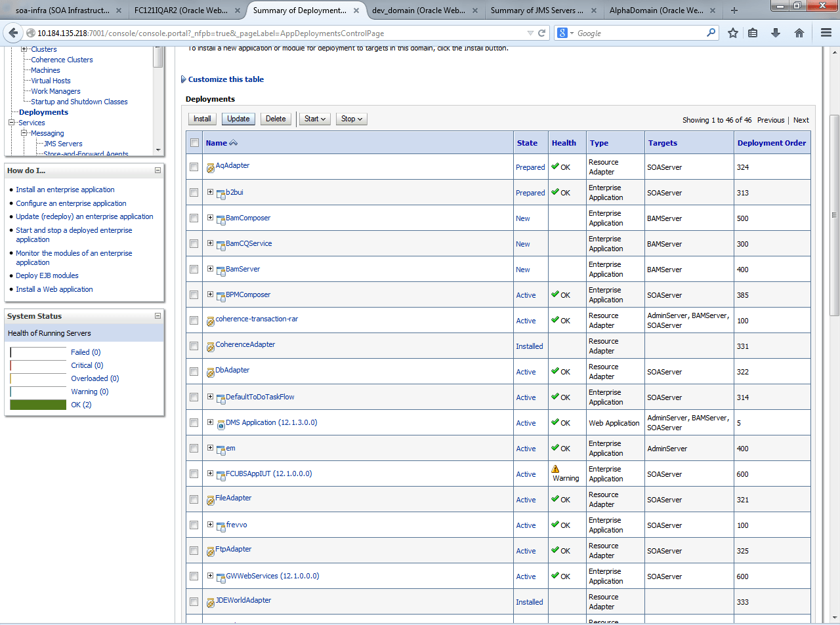Click the Install button
840x625 pixels.
[202, 119]
